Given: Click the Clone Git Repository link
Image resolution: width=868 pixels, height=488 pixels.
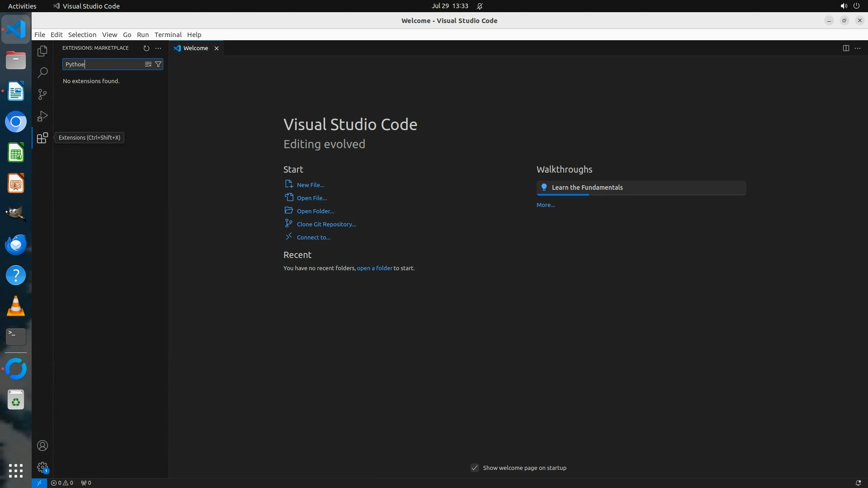Looking at the screenshot, I should pyautogui.click(x=326, y=224).
